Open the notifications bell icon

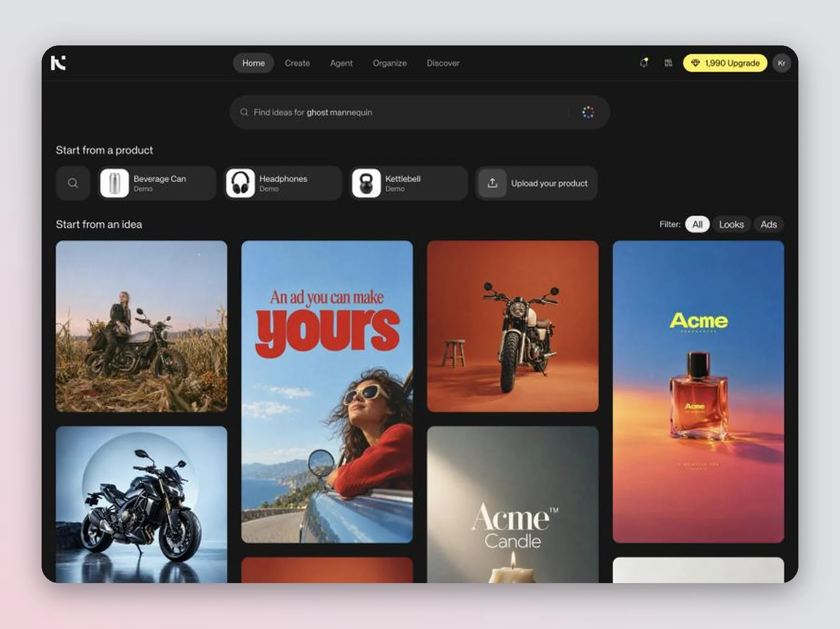(644, 63)
